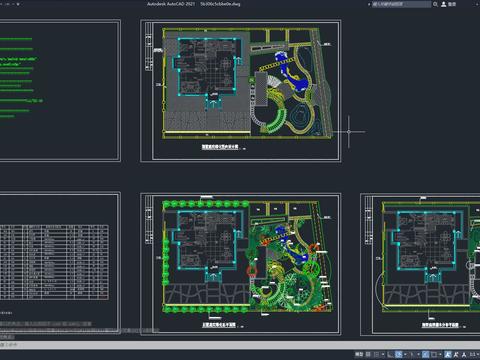The height and width of the screenshot is (360, 480).
Task: Expand the polar tracking angle dropdown arrow
Action: [x=405, y=354]
